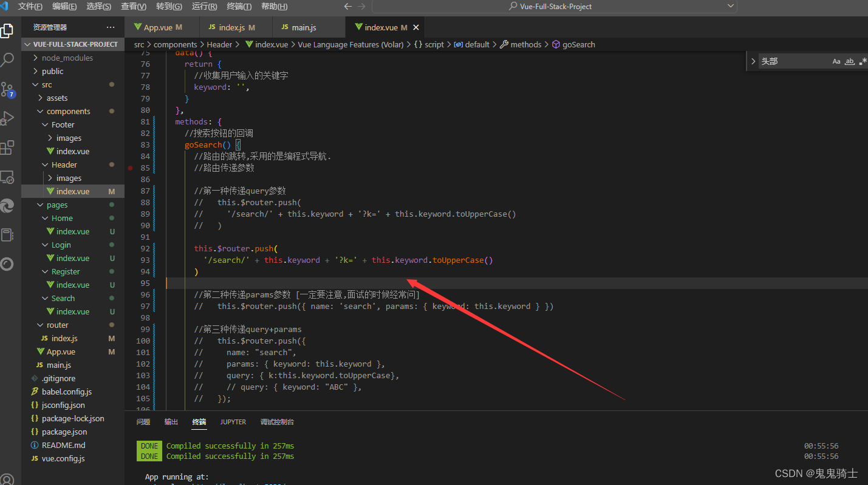Toggle regular expression in find box
The image size is (868, 485).
pyautogui.click(x=863, y=61)
